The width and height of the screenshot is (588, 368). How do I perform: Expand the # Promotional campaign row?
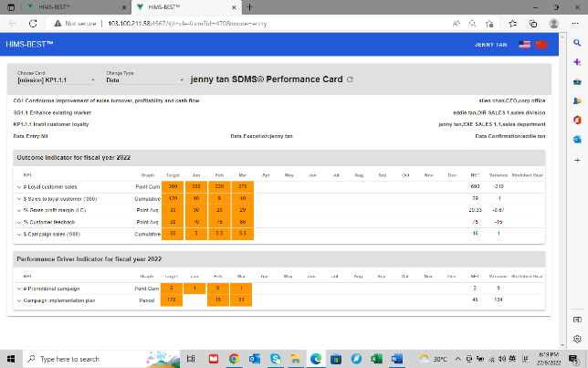coord(19,288)
